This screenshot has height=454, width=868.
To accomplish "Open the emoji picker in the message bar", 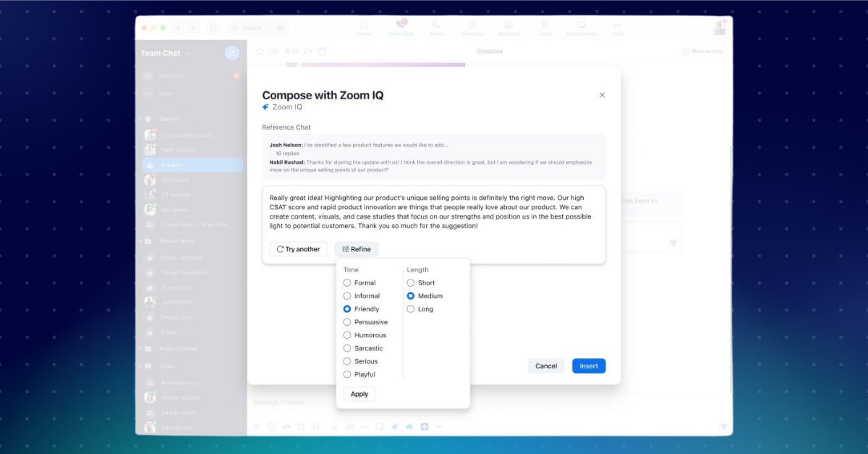I will 271,426.
